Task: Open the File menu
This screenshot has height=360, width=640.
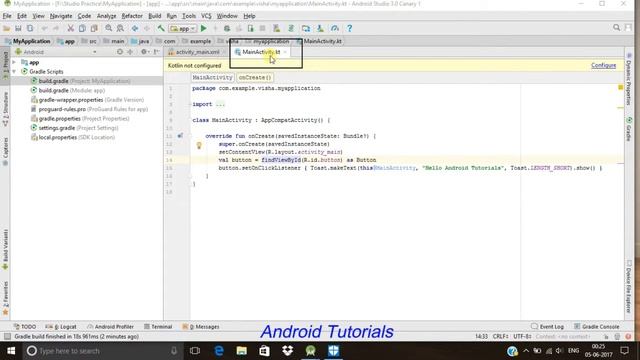Action: [7, 16]
